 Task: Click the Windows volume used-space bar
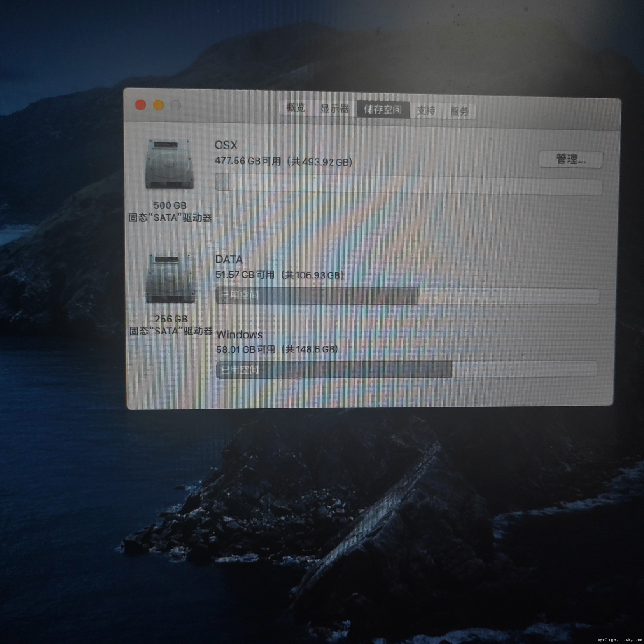click(406, 370)
